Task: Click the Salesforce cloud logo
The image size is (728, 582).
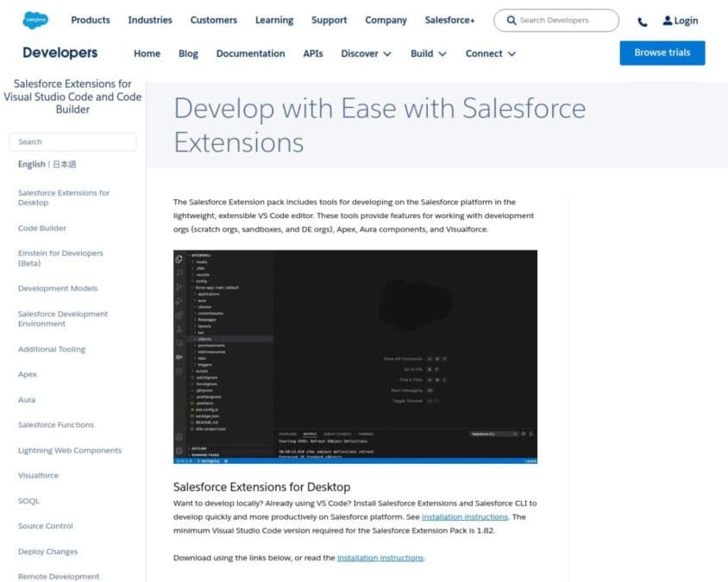Action: tap(35, 20)
